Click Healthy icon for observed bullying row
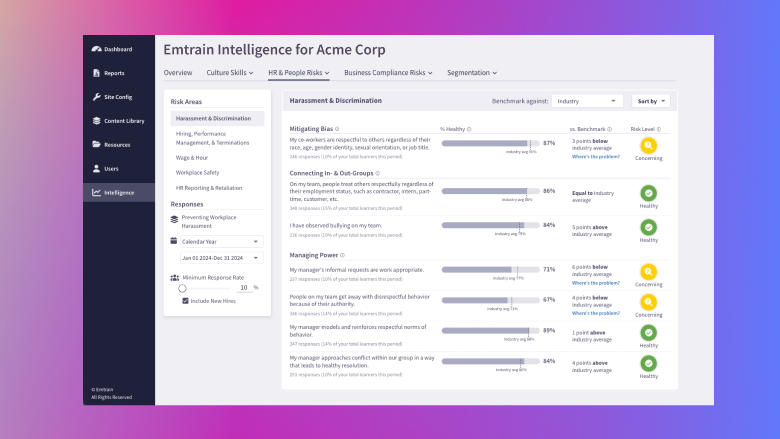 click(x=648, y=227)
